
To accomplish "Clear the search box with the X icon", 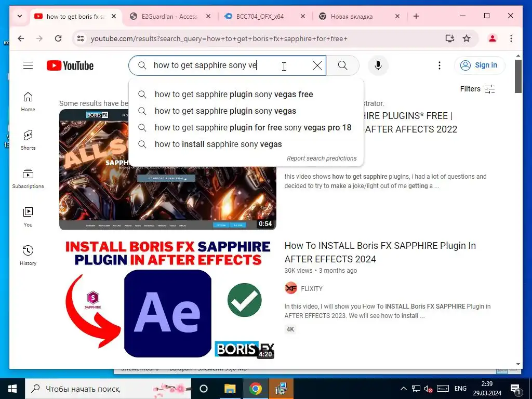I will pos(317,65).
